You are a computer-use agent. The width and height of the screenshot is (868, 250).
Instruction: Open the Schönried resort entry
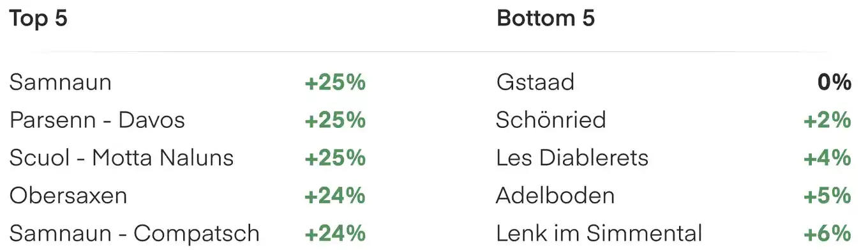point(551,120)
